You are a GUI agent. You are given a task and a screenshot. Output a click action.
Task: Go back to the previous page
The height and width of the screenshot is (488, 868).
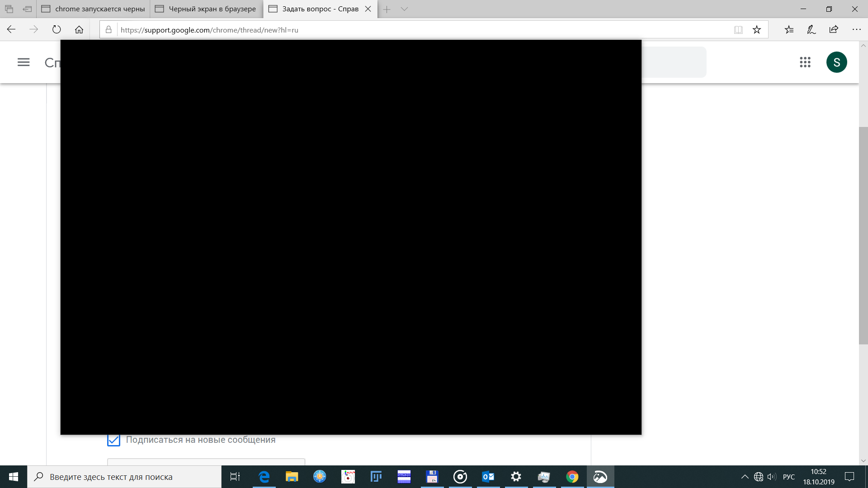11,30
